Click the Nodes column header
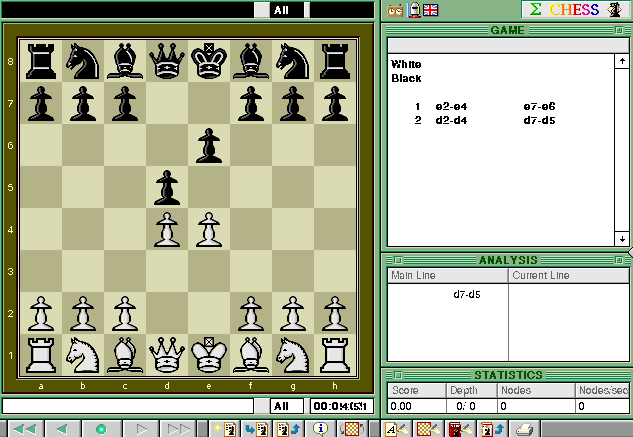 pyautogui.click(x=536, y=390)
